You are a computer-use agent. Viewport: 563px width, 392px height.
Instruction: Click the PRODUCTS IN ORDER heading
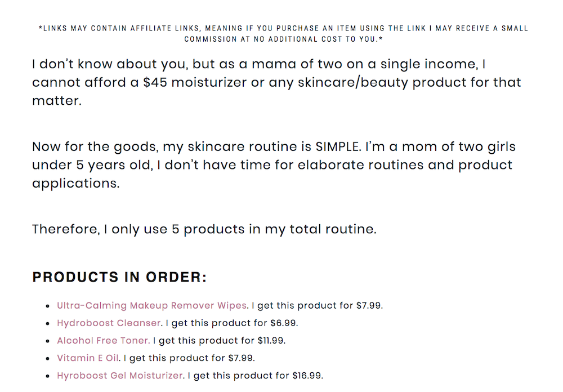tap(119, 277)
